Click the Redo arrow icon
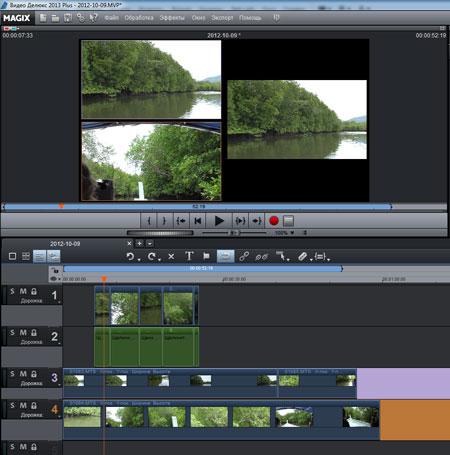The width and height of the screenshot is (450, 455). click(152, 256)
